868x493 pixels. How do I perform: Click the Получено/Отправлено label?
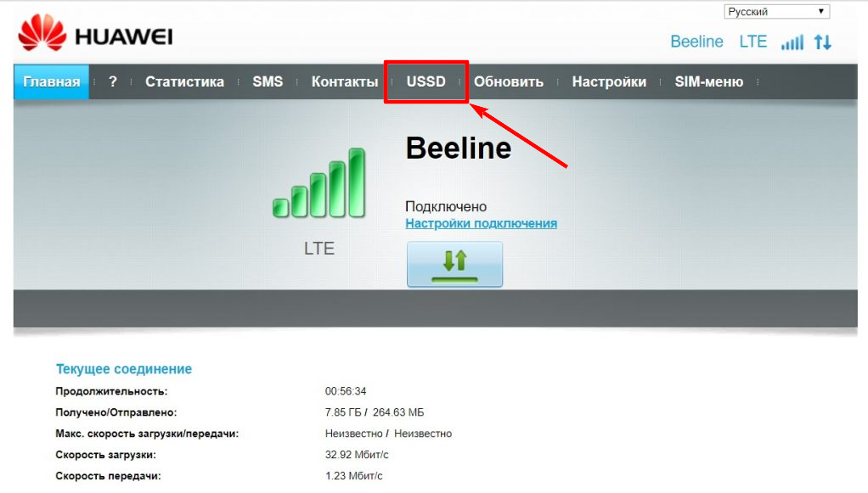116,412
